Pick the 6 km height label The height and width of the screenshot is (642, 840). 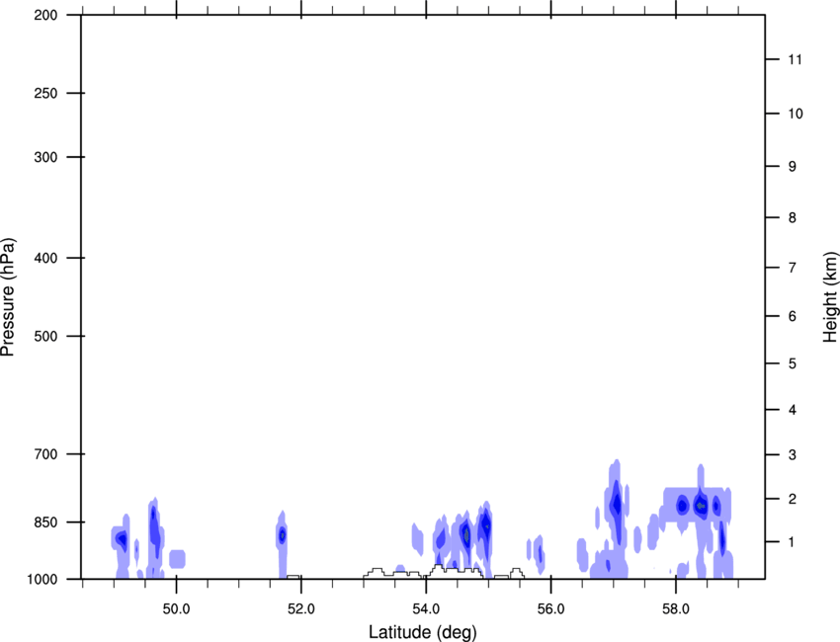793,316
